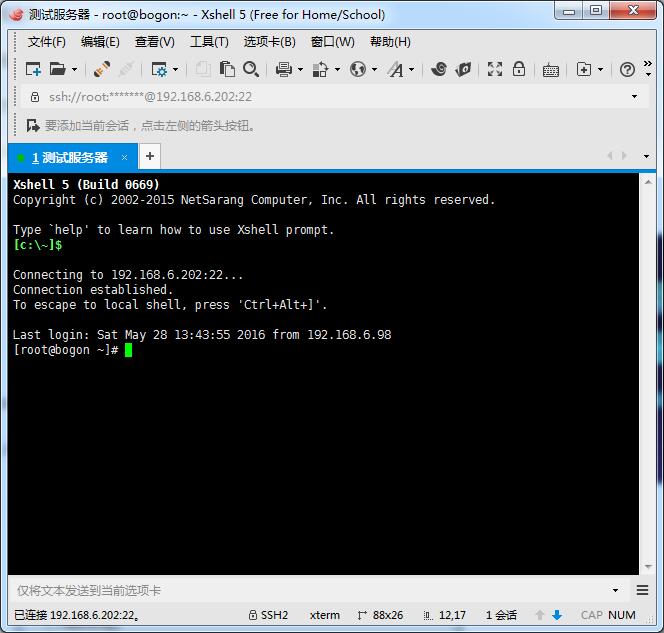The width and height of the screenshot is (664, 633).
Task: Click the NUM indicator in status bar
Action: pyautogui.click(x=622, y=615)
